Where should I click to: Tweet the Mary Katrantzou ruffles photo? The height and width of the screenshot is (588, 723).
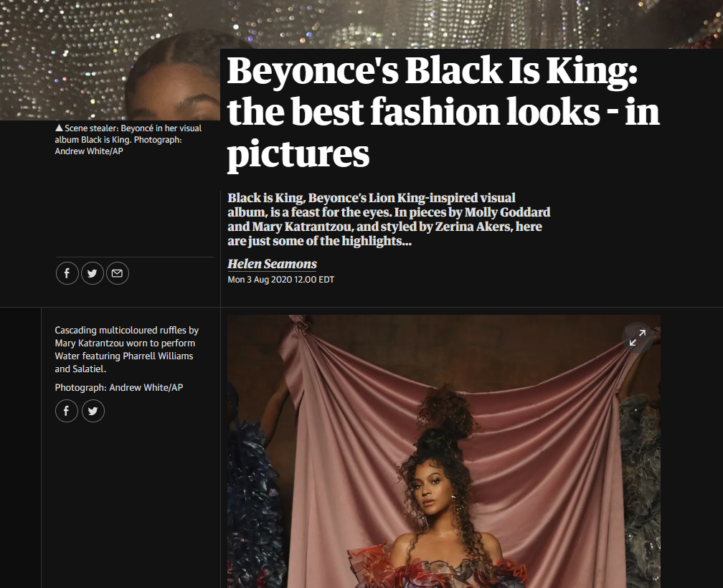93,410
